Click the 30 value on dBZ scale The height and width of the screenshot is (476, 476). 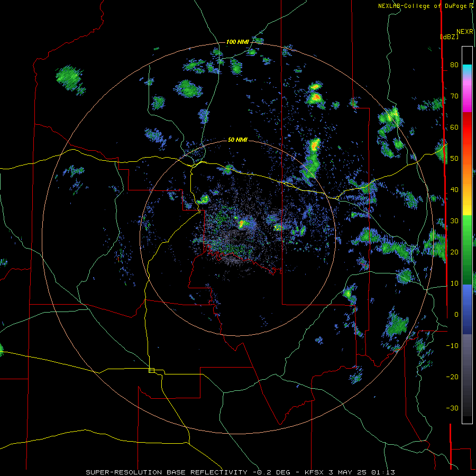click(x=454, y=221)
